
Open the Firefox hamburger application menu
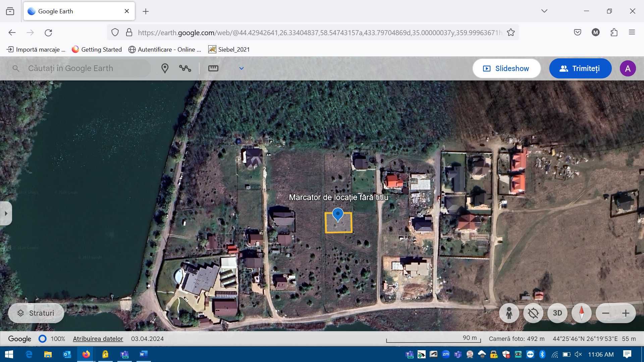click(632, 33)
